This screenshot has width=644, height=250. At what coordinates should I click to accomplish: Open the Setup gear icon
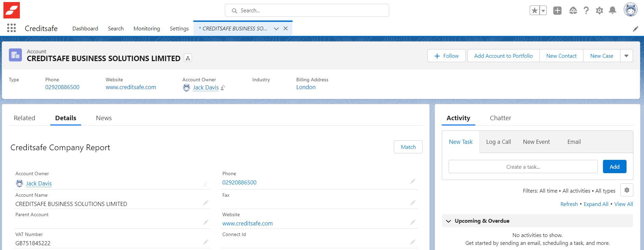[600, 11]
